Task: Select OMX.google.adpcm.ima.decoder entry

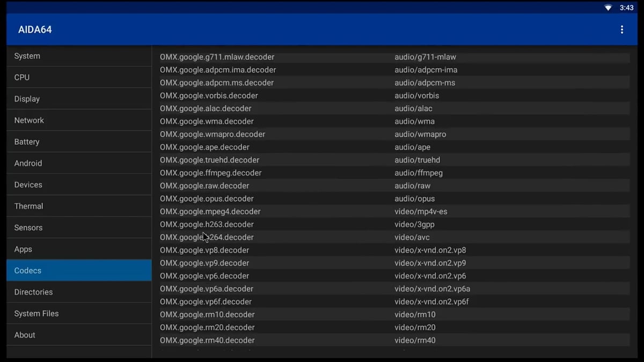Action: 394,70
